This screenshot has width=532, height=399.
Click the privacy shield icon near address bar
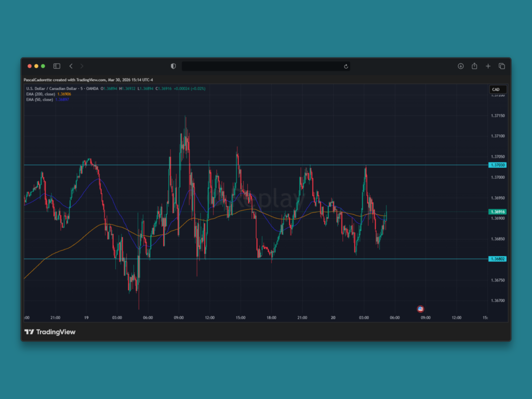(173, 66)
